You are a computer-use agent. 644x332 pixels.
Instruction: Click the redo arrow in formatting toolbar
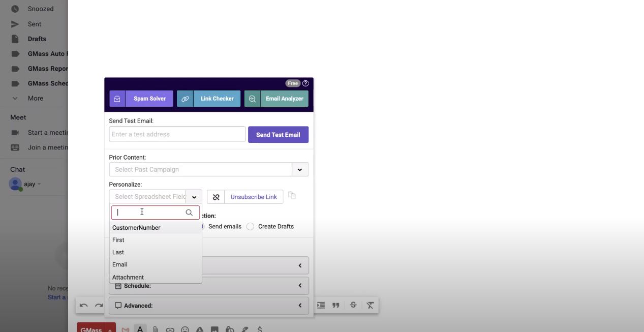(99, 305)
